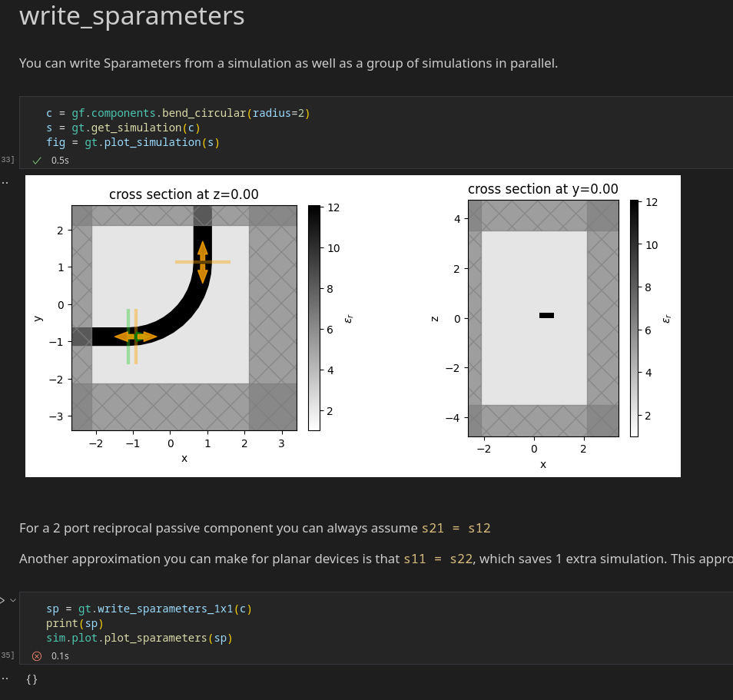The width and height of the screenshot is (733, 700).
Task: Click the green success checkmark of cell 33
Action: point(36,160)
